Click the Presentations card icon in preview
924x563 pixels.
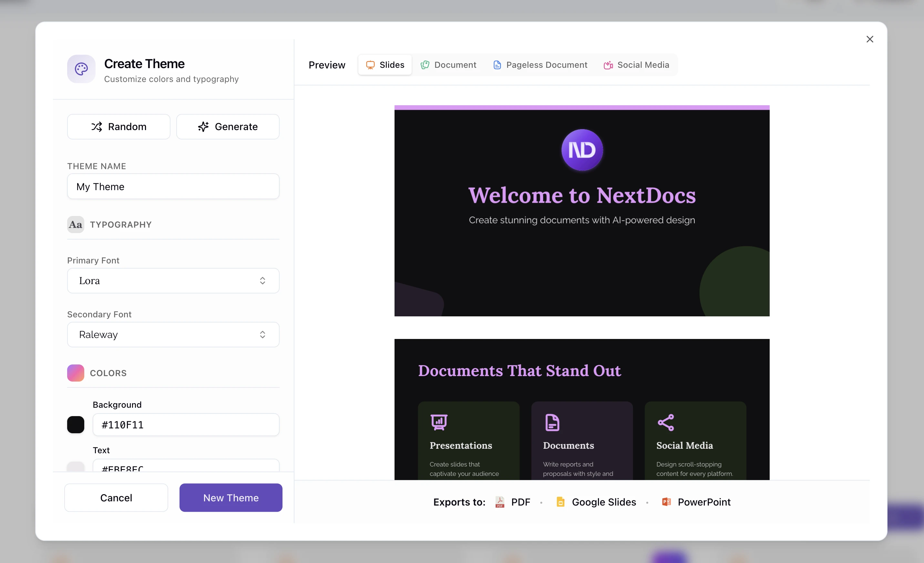pos(439,422)
